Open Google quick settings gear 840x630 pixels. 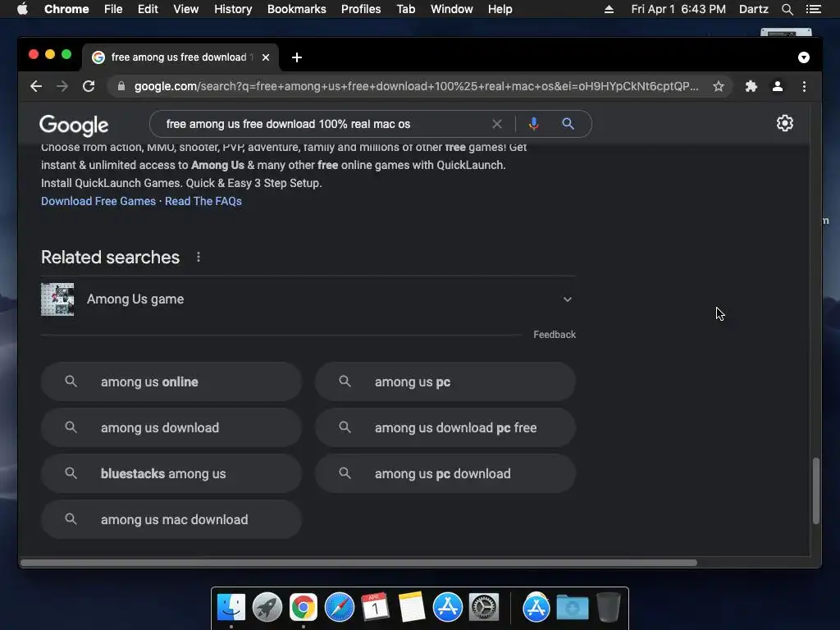(785, 123)
